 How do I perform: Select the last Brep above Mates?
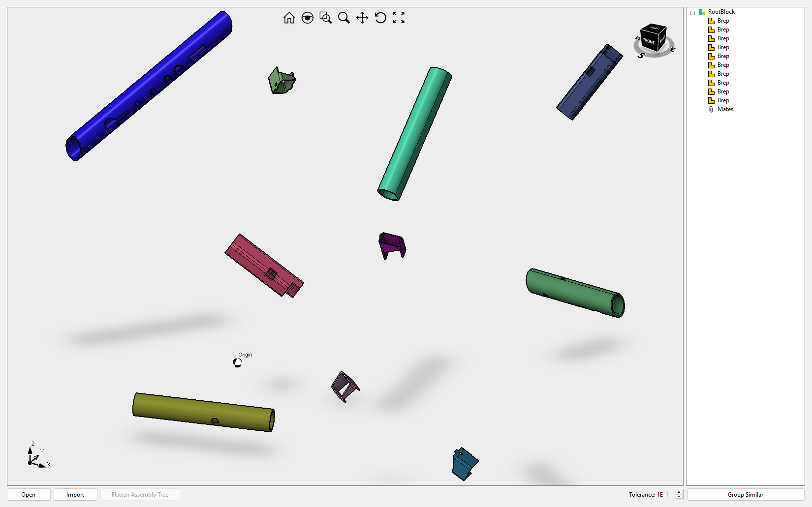click(x=723, y=100)
